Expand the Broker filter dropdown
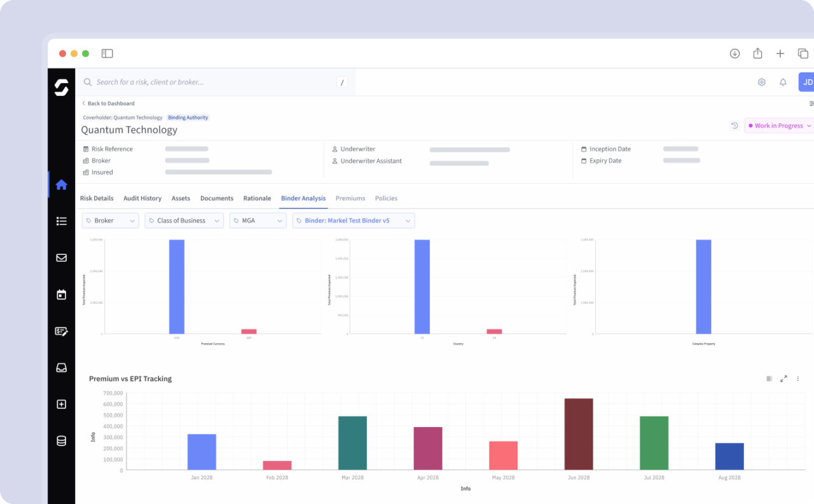Image resolution: width=814 pixels, height=504 pixels. [111, 221]
